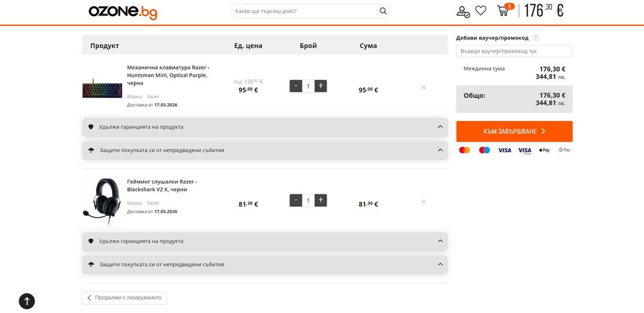Click the Google Pay icon

click(565, 150)
